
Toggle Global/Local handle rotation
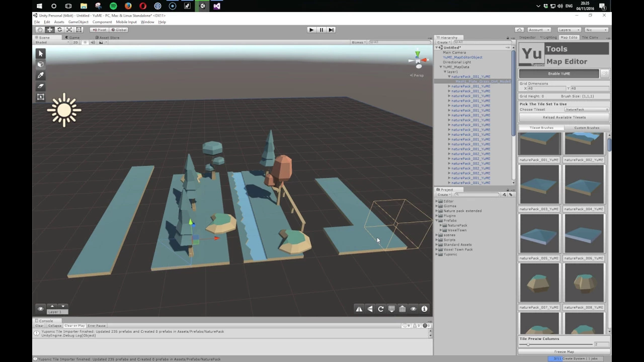click(119, 30)
